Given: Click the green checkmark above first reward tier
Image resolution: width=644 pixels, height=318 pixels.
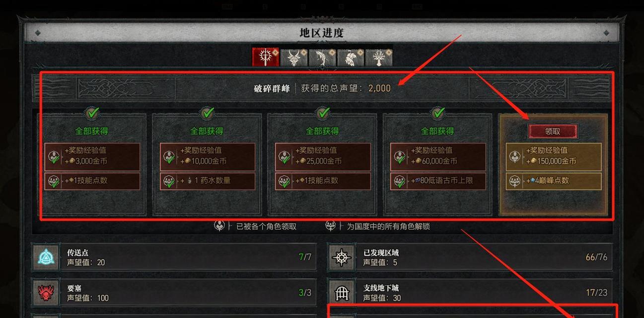Looking at the screenshot, I should click(x=92, y=114).
